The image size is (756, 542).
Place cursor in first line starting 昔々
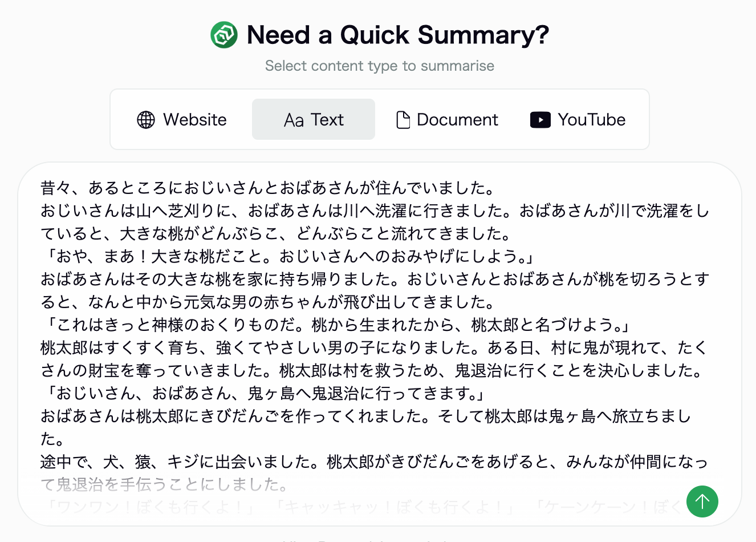tap(268, 188)
